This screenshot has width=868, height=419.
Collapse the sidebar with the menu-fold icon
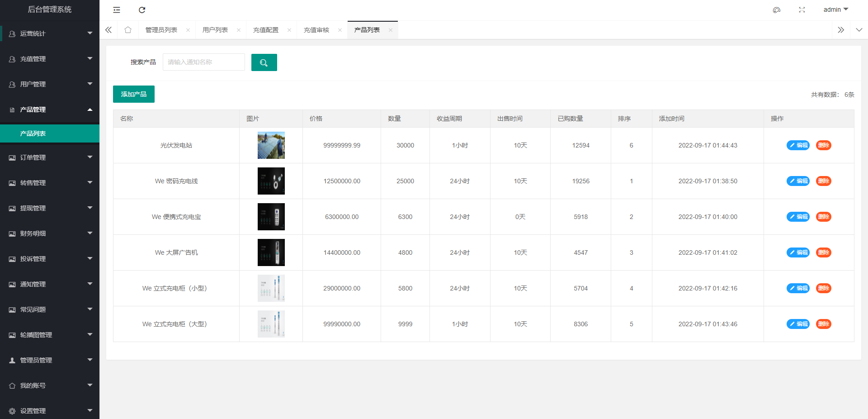click(x=117, y=10)
